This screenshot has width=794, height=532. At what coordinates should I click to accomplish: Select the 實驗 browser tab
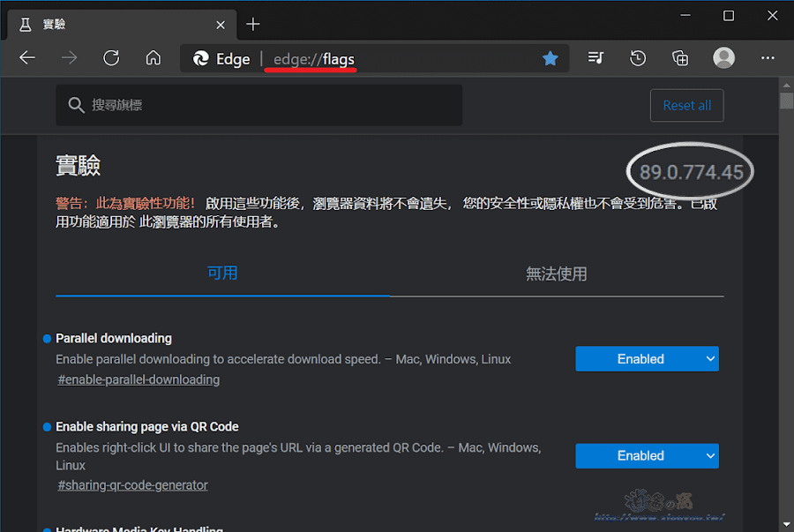122,25
